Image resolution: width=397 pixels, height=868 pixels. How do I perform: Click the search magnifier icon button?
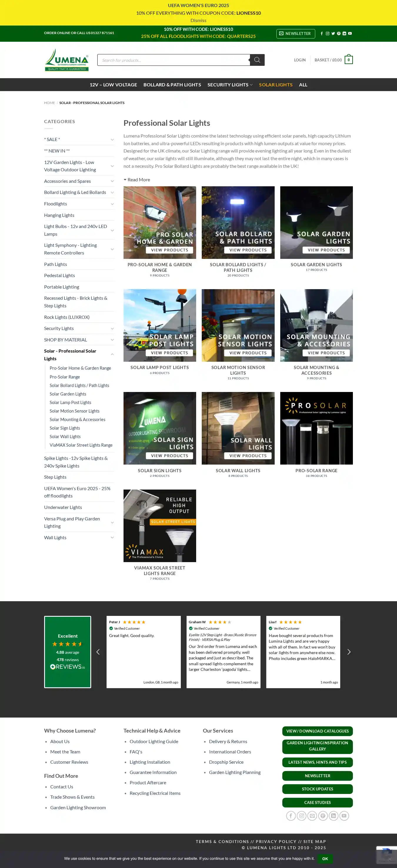coord(257,60)
